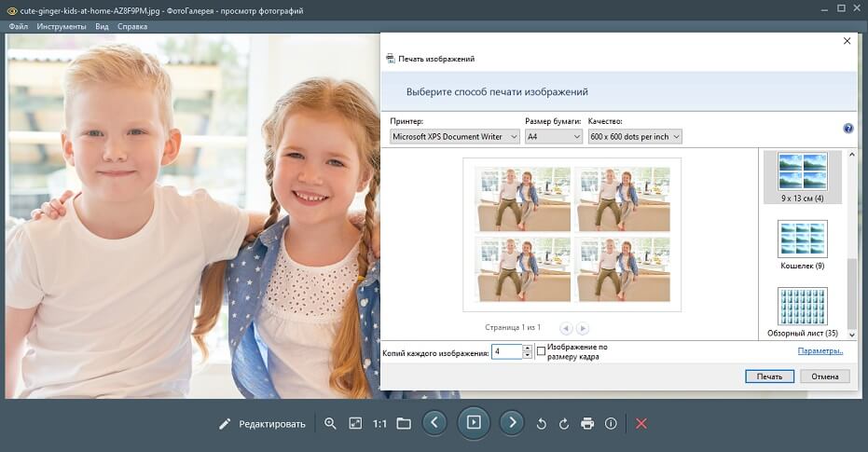868x452 pixels.
Task: Click the ФотоГалерея eye app icon
Action: tap(11, 10)
